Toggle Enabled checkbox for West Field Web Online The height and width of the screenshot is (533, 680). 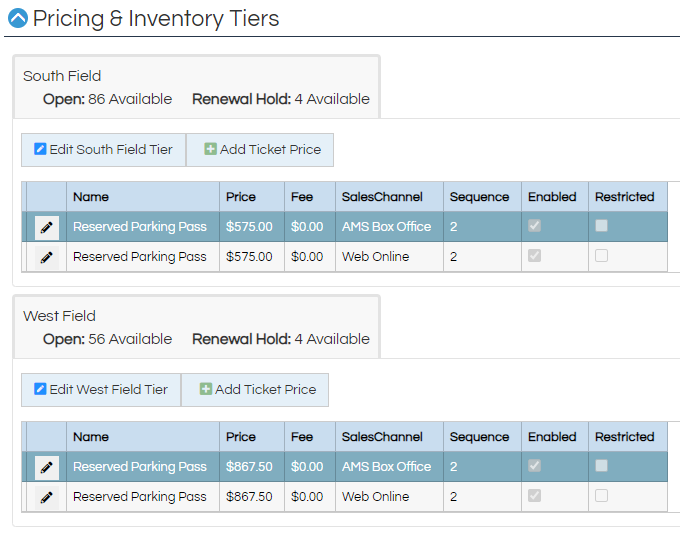(535, 496)
